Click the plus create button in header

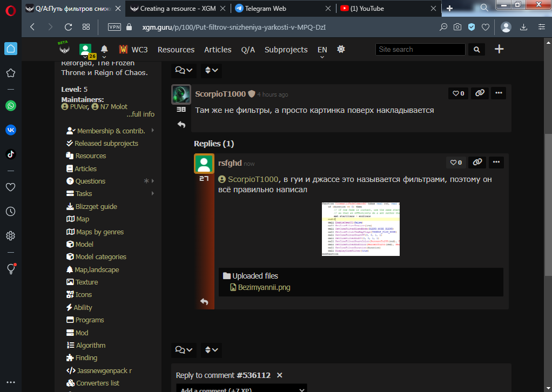(499, 49)
